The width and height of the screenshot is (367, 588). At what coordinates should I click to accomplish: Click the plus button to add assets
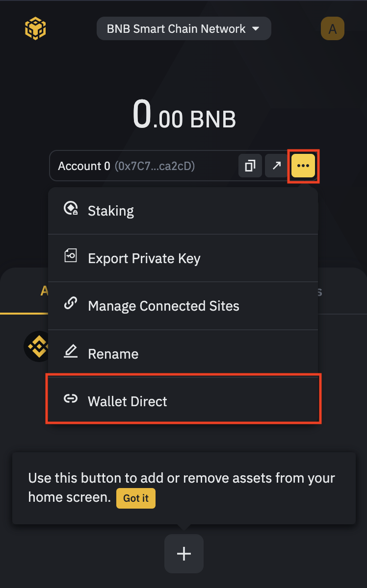click(x=183, y=554)
